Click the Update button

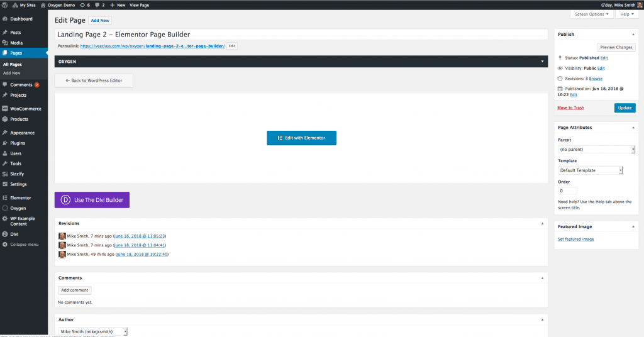pos(625,108)
